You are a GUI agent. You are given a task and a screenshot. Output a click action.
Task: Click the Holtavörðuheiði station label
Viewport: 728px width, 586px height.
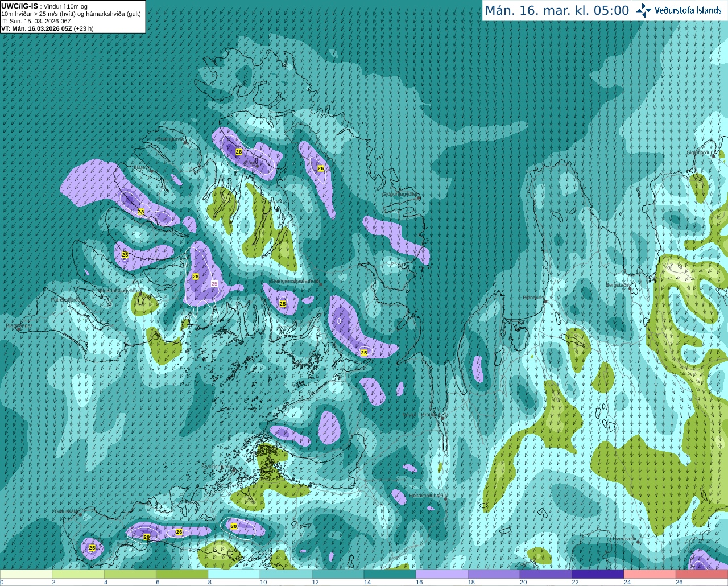[x=426, y=496]
